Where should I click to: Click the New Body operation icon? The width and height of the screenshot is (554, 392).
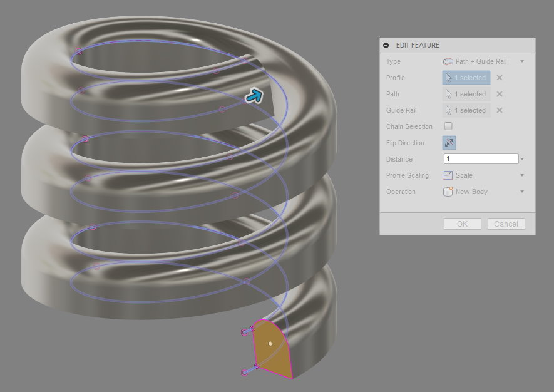point(448,192)
